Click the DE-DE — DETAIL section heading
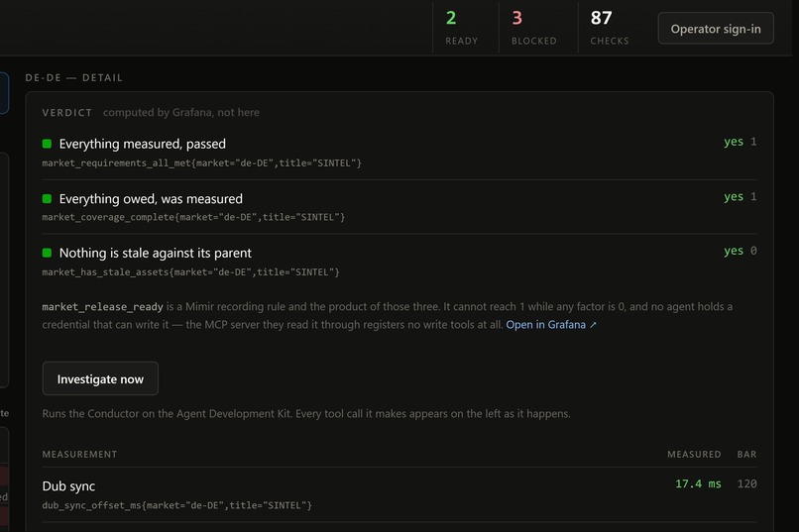The image size is (799, 532). (74, 77)
